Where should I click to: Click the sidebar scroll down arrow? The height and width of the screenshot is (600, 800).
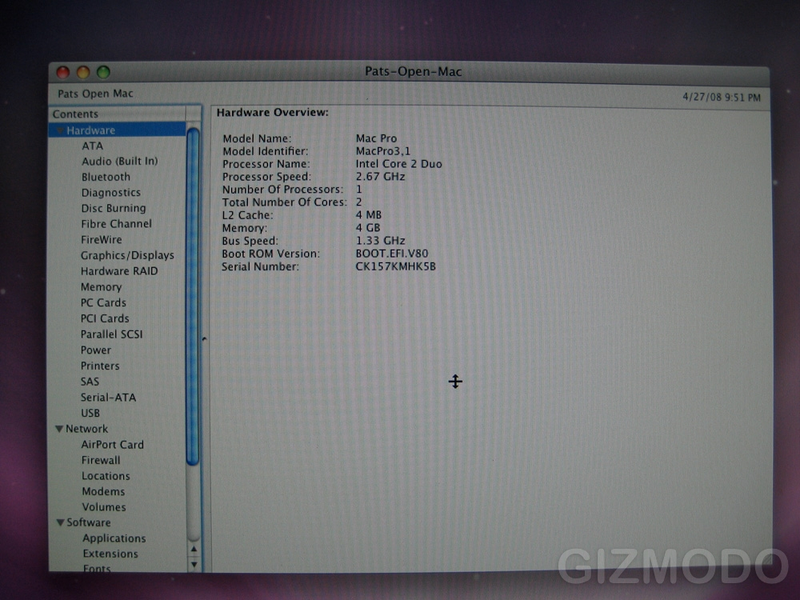(x=193, y=564)
